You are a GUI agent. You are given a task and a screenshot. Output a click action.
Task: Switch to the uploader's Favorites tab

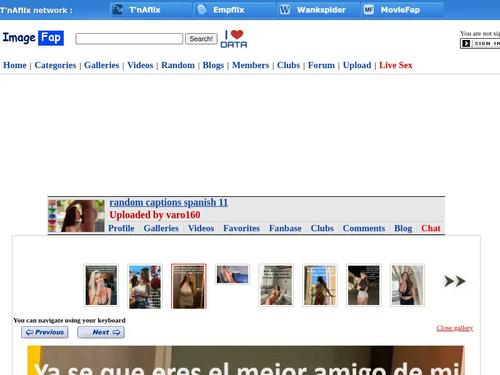click(241, 228)
